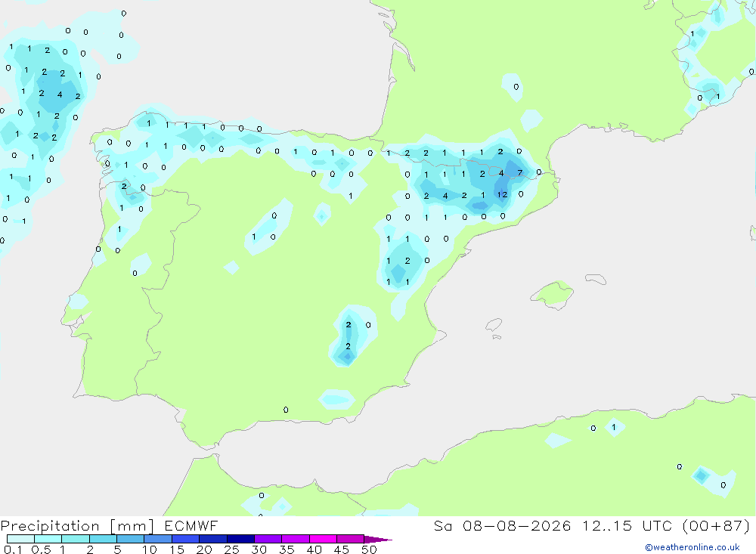
Task: Click the 30–35 mm purple legend swatch
Action: pyautogui.click(x=268, y=539)
